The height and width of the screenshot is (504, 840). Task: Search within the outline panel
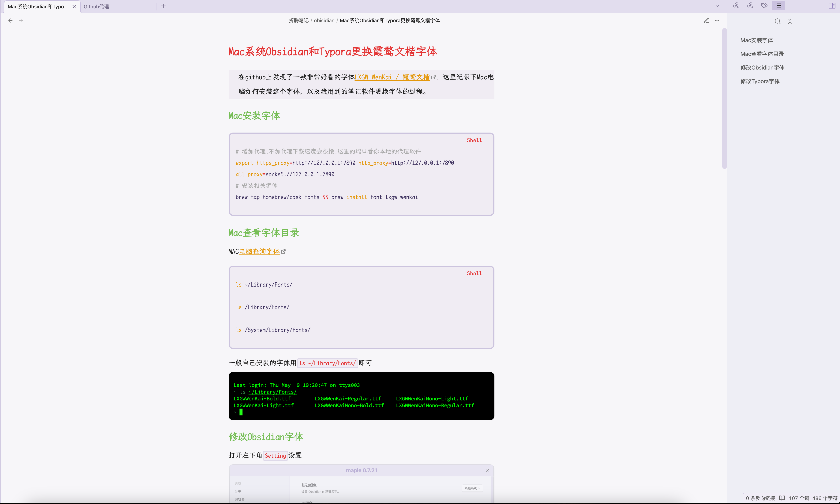tap(778, 21)
